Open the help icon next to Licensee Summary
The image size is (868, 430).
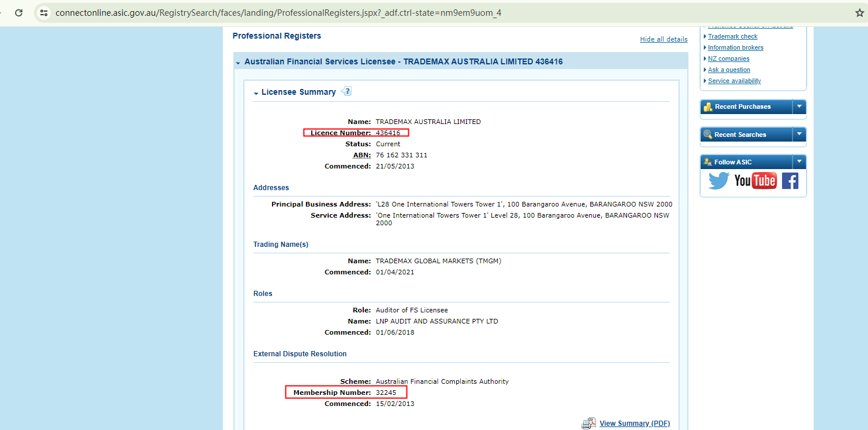346,91
